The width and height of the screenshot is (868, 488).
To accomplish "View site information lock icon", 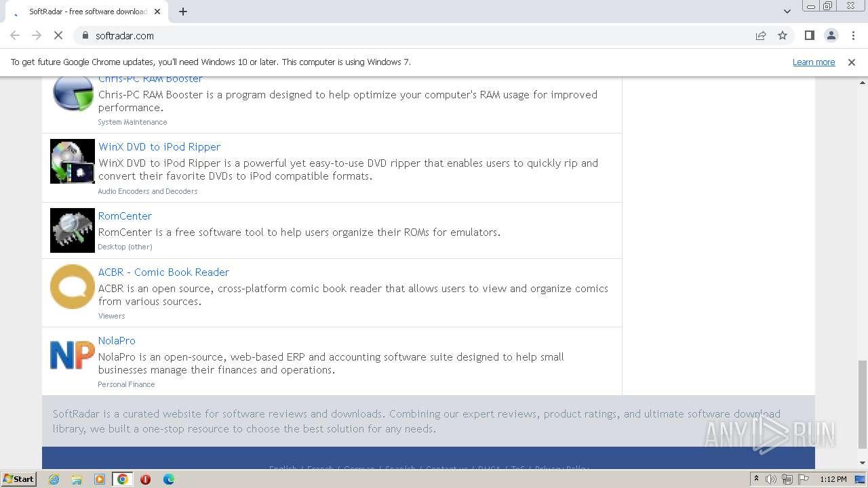I will (x=85, y=35).
